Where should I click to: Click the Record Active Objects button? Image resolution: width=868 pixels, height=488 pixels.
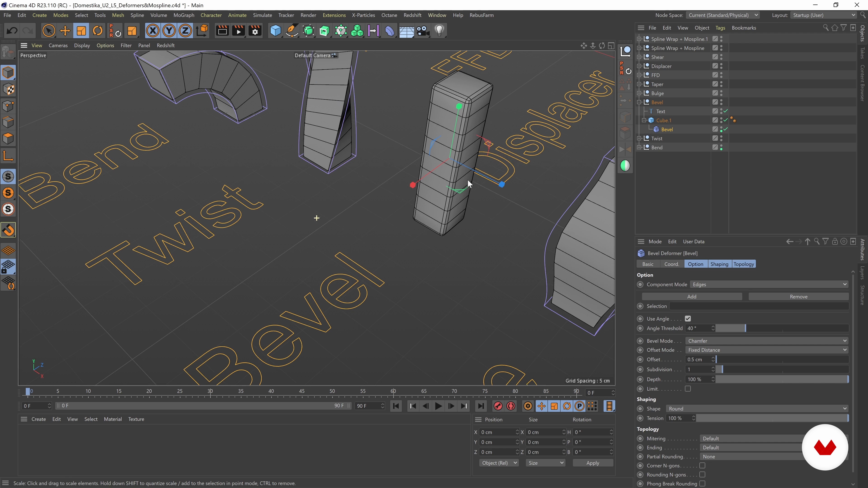click(x=498, y=406)
